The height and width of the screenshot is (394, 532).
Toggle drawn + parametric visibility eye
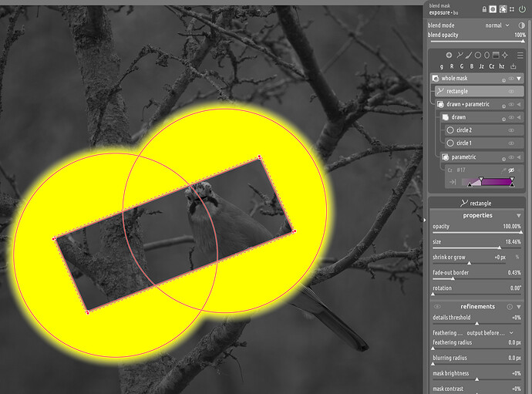(x=511, y=104)
